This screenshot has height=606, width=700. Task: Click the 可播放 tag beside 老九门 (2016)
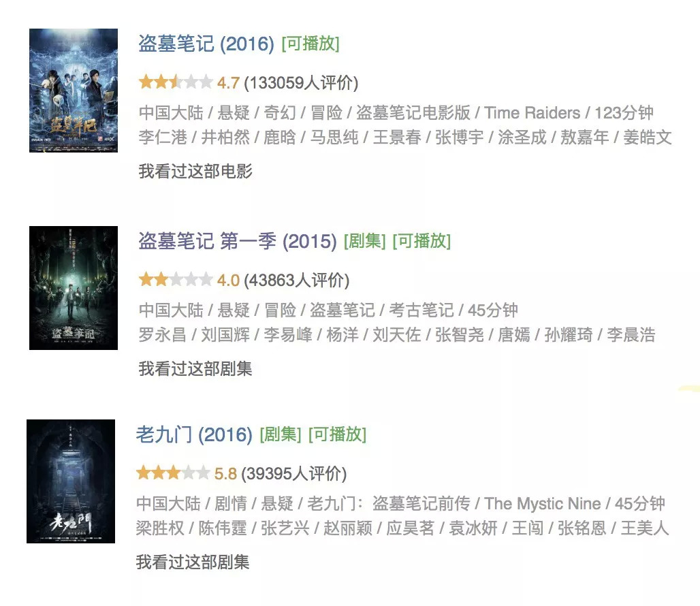pos(338,434)
